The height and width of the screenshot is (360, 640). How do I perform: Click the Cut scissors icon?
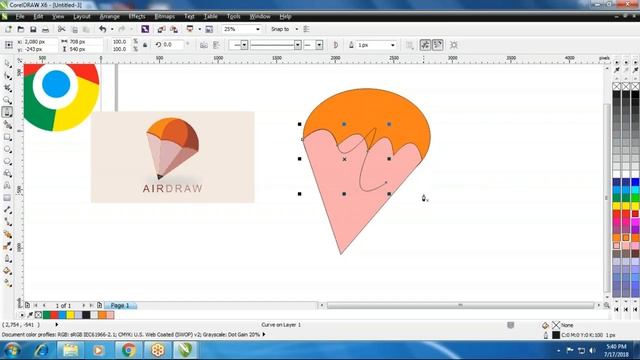point(62,29)
